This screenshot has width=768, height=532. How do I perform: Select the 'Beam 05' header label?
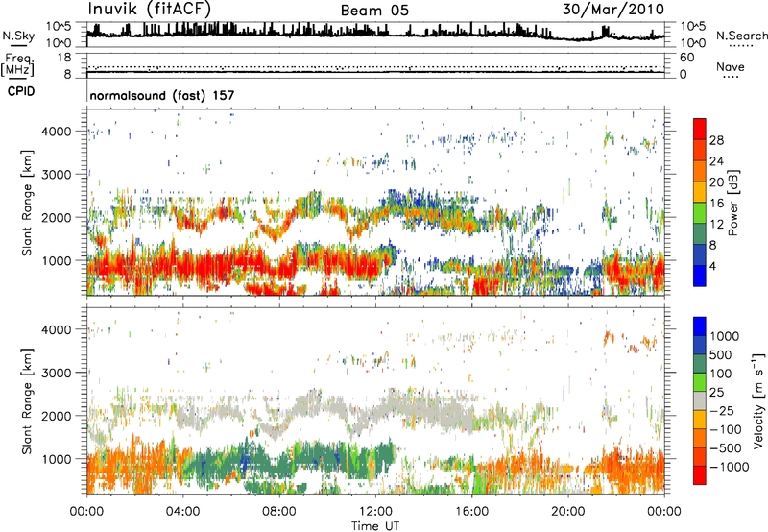(x=374, y=11)
